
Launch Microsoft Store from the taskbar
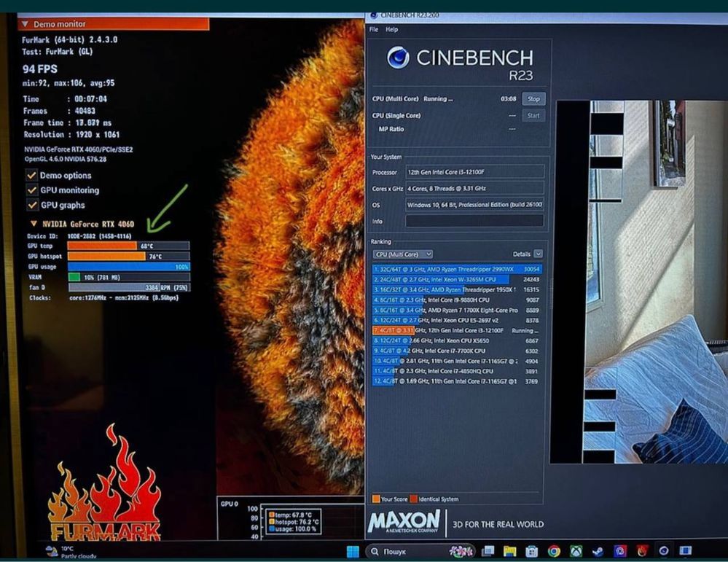click(x=531, y=551)
